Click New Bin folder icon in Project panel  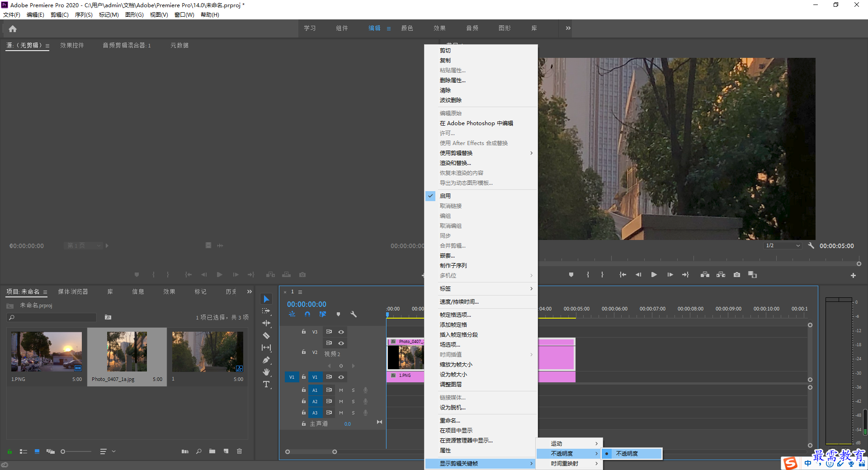212,451
